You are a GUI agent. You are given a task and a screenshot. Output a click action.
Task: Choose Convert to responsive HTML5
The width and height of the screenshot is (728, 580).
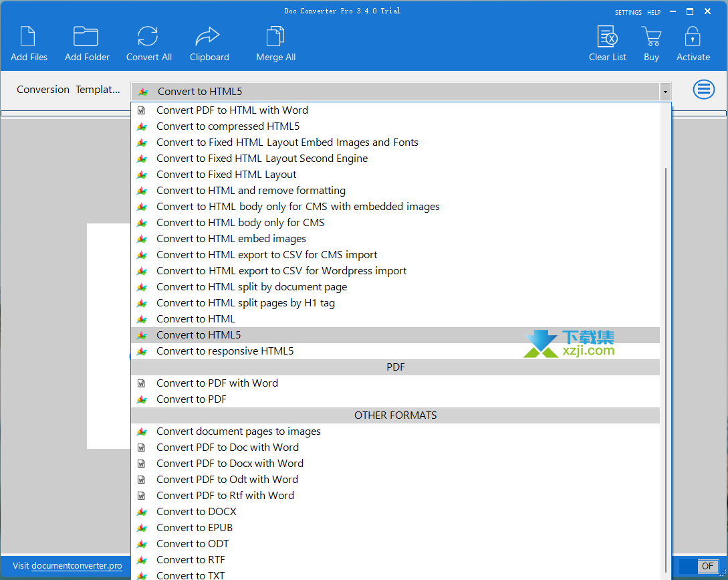tap(395, 351)
